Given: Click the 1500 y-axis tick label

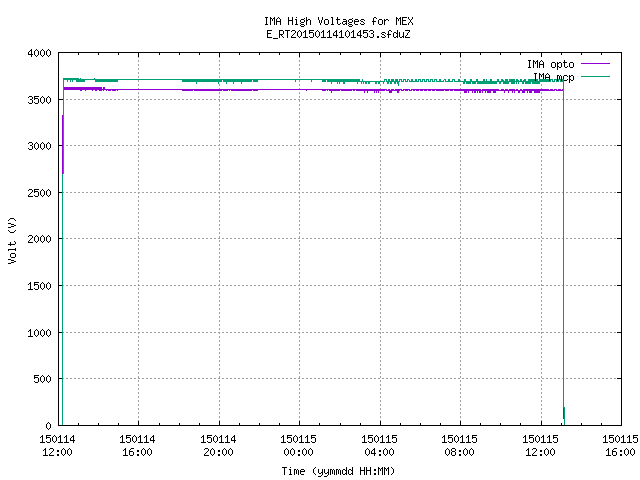Looking at the screenshot, I should pyautogui.click(x=40, y=286).
